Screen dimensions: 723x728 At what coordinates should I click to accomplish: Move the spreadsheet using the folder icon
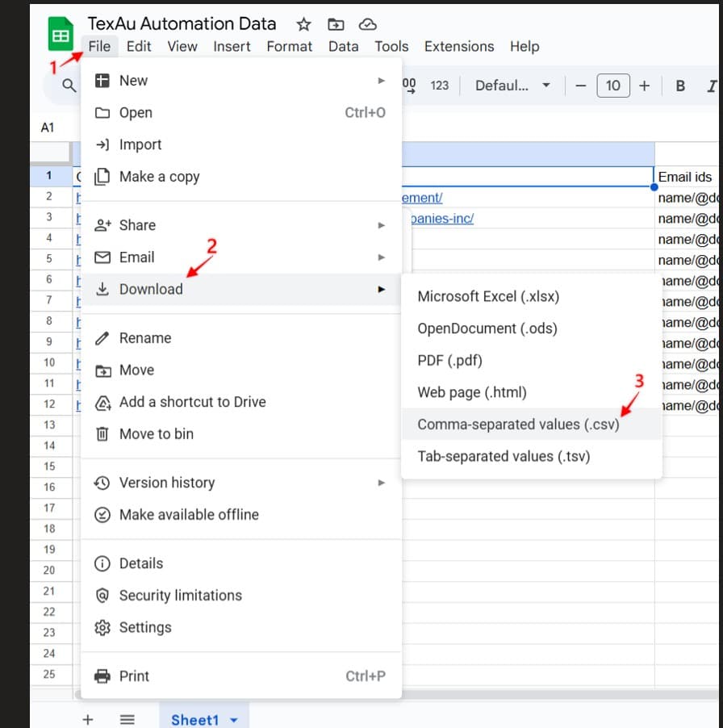point(336,23)
